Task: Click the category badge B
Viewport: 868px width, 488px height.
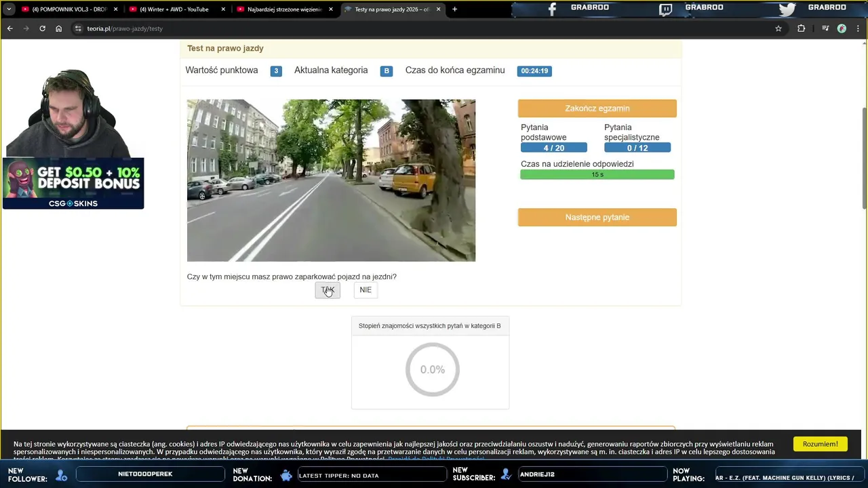Action: coord(387,71)
